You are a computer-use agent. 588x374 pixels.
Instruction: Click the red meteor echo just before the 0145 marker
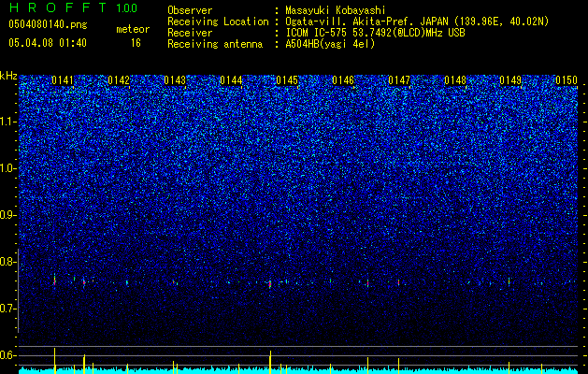tap(270, 284)
